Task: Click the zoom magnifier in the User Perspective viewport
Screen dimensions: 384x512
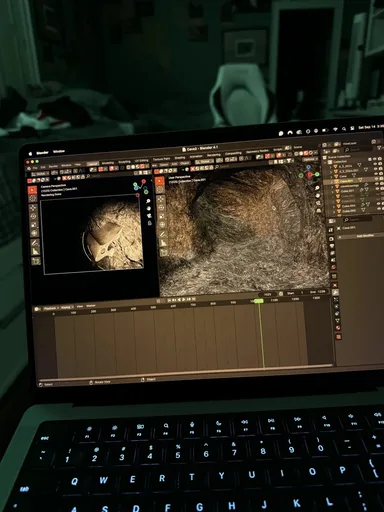Action: tap(317, 188)
